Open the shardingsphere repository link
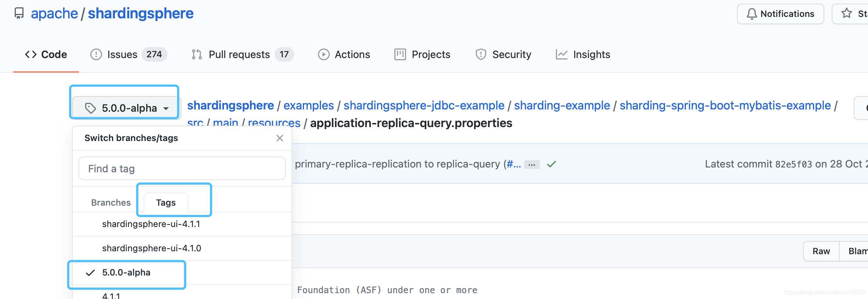The image size is (868, 299). click(x=141, y=14)
